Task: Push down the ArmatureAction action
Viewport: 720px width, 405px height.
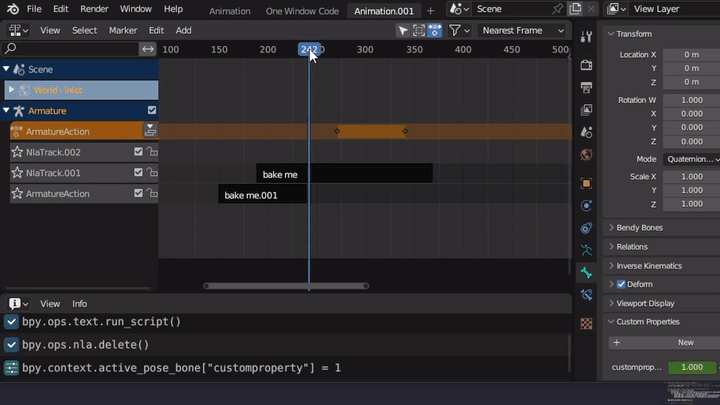Action: pyautogui.click(x=150, y=131)
